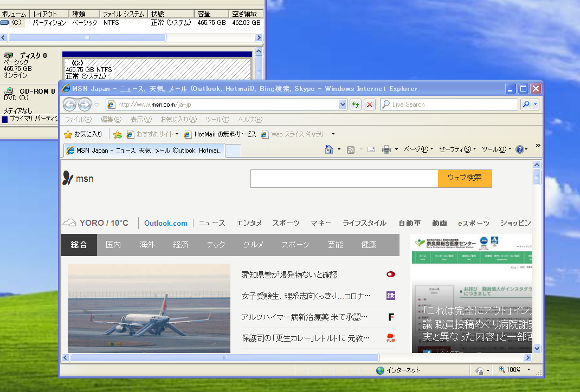Open the 表示 menu

[x=141, y=120]
